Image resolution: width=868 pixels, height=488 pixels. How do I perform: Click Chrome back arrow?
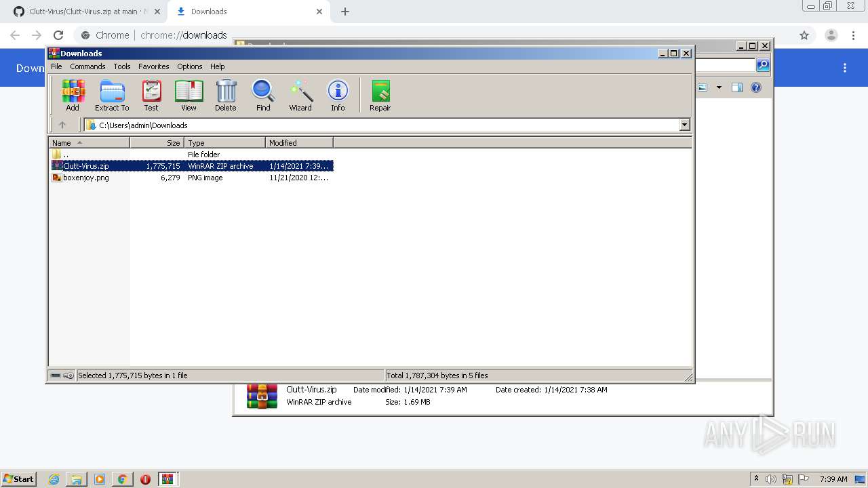coord(15,35)
